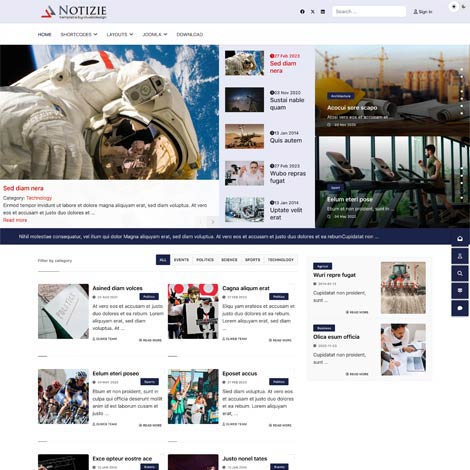Open the 'Eelum eteri poseo' article title
Screen dimensions: 470x470
(x=116, y=373)
